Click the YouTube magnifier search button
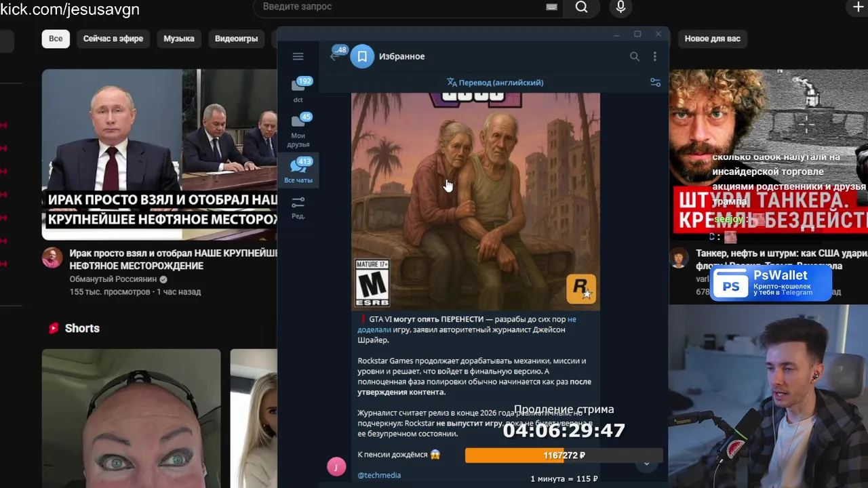 (x=581, y=7)
